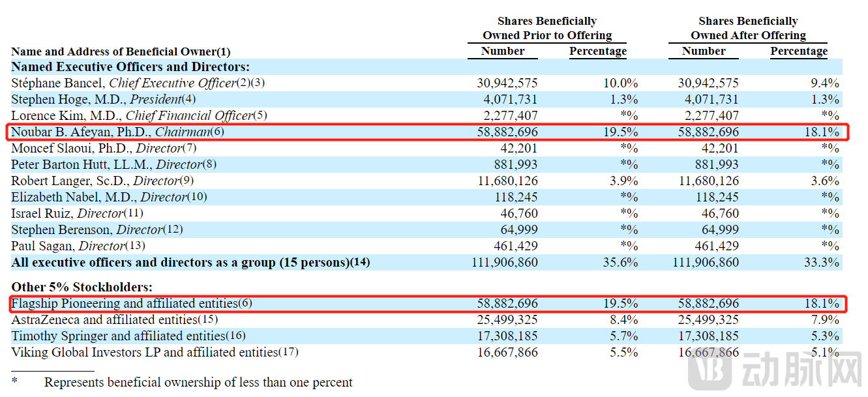The image size is (868, 397).
Task: Click Flagship Pioneering's 19.5% percentage
Action: pos(621,303)
